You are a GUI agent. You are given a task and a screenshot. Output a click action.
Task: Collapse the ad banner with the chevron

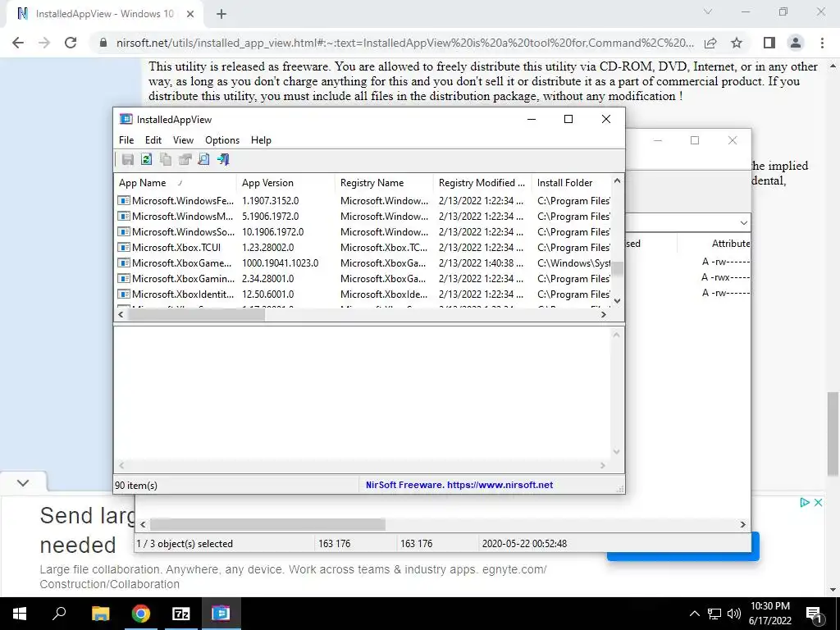point(23,483)
